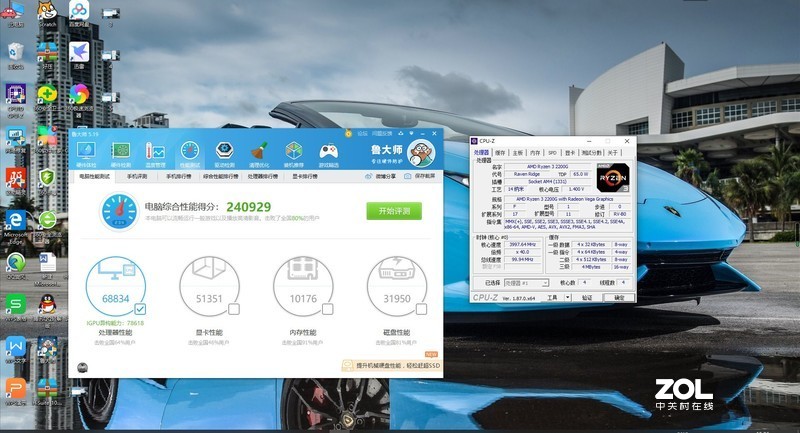
Task: Click the save screenshot camera icon
Action: 408,176
